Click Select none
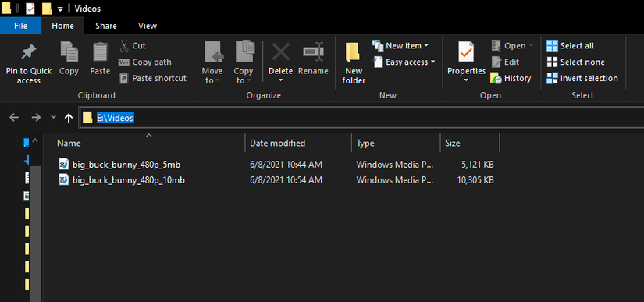 pyautogui.click(x=576, y=62)
